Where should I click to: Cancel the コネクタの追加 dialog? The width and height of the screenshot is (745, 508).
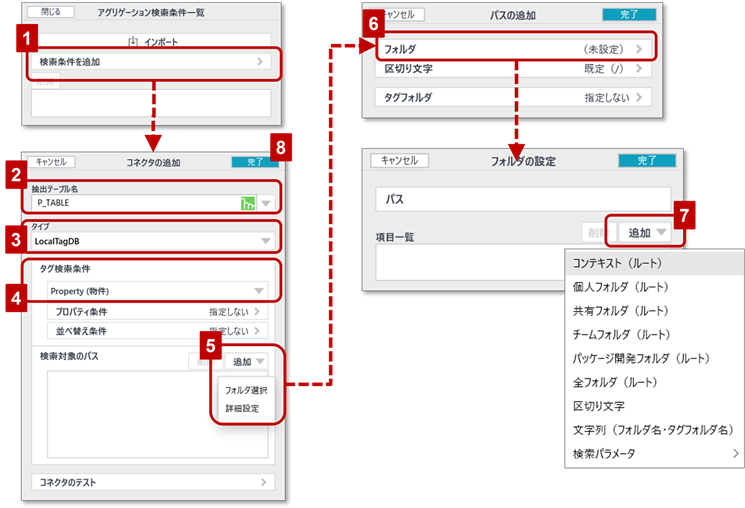tap(51, 162)
